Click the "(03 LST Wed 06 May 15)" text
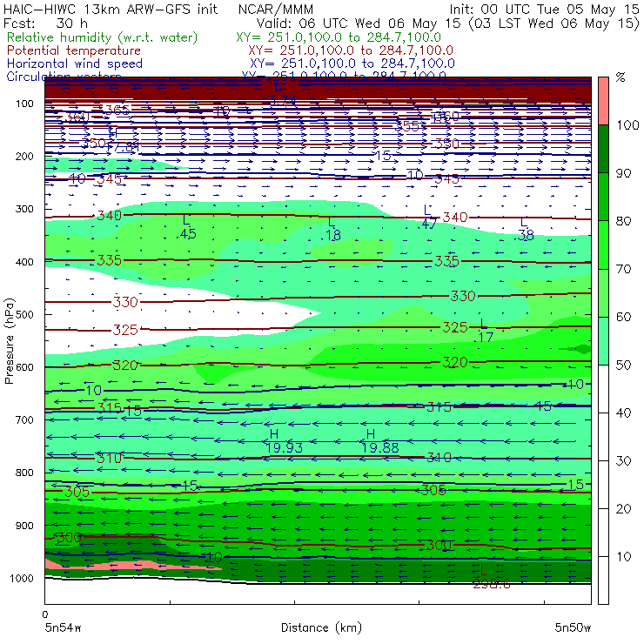Viewport: 644px width, 644px height. [x=554, y=23]
